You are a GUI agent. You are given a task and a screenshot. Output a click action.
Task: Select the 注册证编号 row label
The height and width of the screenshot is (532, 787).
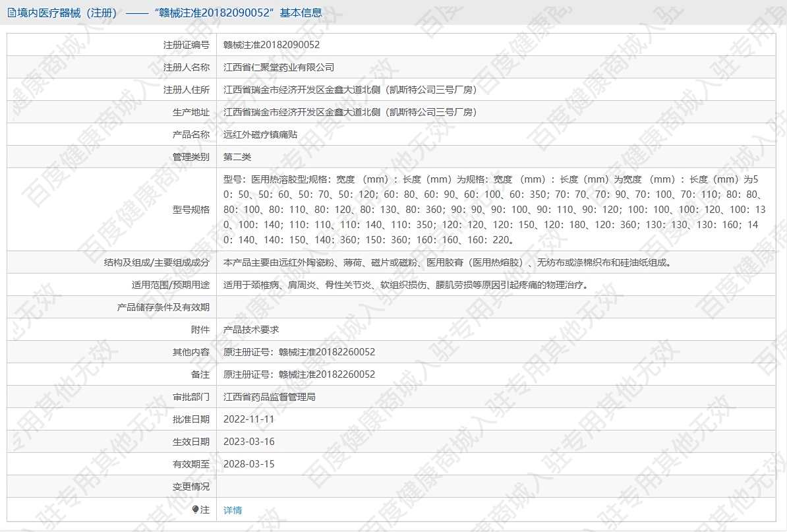click(187, 45)
